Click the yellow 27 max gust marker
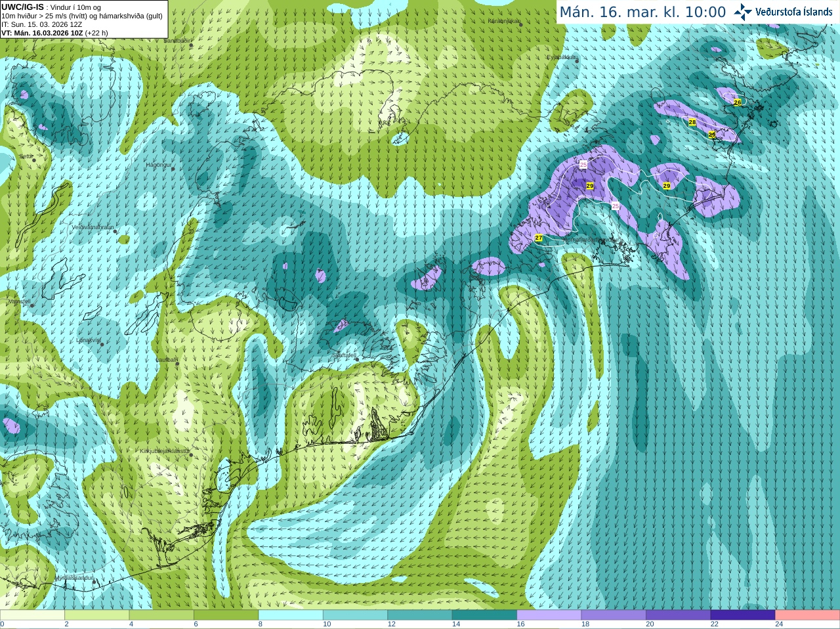Image resolution: width=840 pixels, height=629 pixels. coord(539,238)
